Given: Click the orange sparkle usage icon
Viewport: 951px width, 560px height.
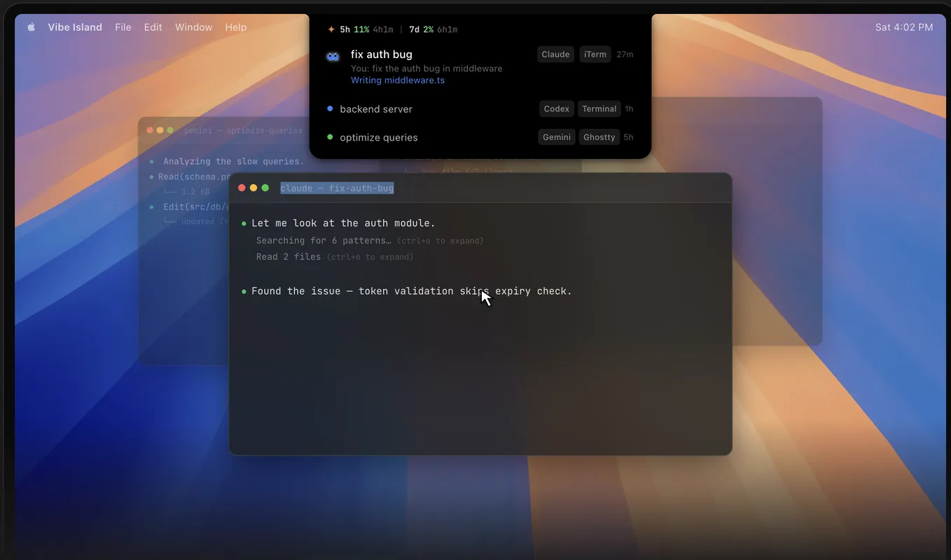Looking at the screenshot, I should tap(331, 29).
